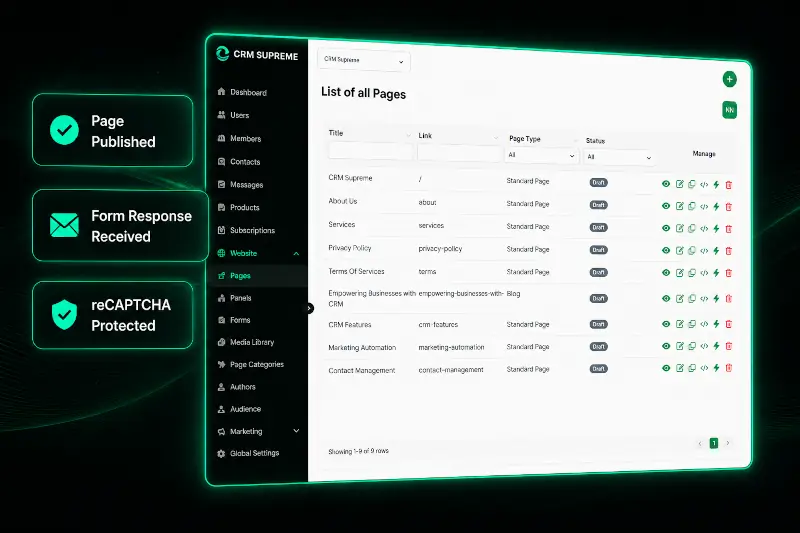Click the previous page pagination arrow
Image resolution: width=800 pixels, height=533 pixels.
(x=700, y=444)
